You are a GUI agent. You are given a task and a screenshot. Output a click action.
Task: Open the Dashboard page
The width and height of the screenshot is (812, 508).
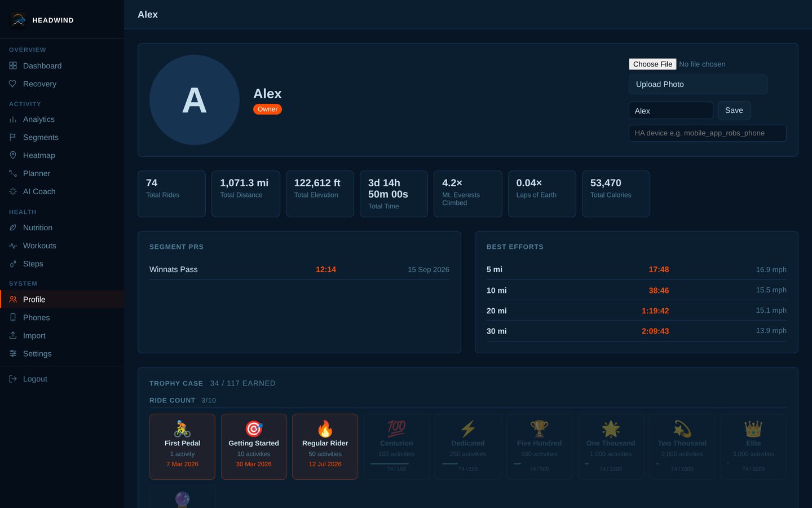click(x=62, y=65)
